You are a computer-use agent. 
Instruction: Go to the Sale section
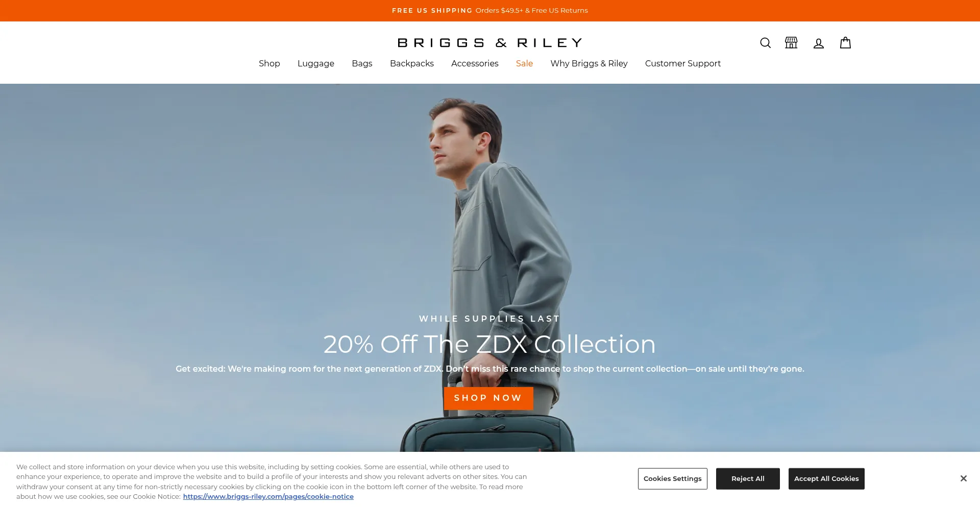coord(524,63)
